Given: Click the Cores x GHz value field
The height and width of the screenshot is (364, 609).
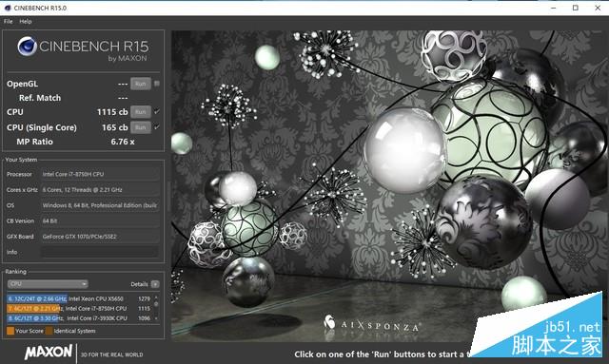Looking at the screenshot, I should (100, 190).
